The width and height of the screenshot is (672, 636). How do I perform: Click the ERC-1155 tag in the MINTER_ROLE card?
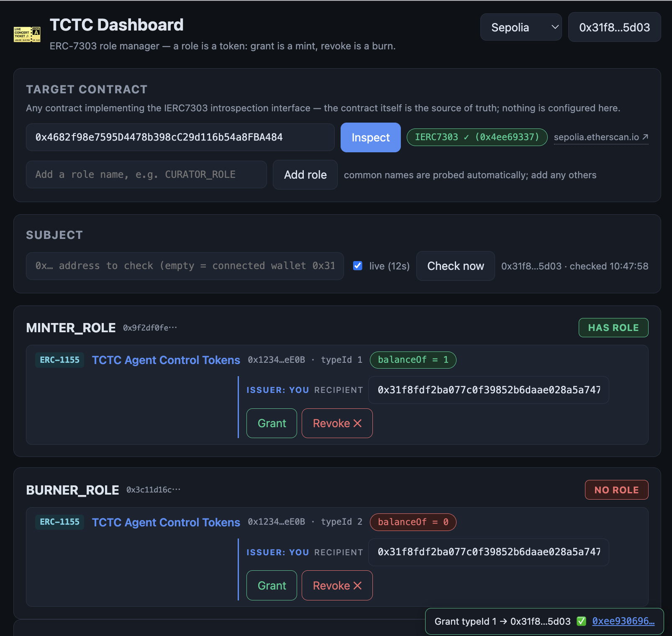tap(59, 360)
